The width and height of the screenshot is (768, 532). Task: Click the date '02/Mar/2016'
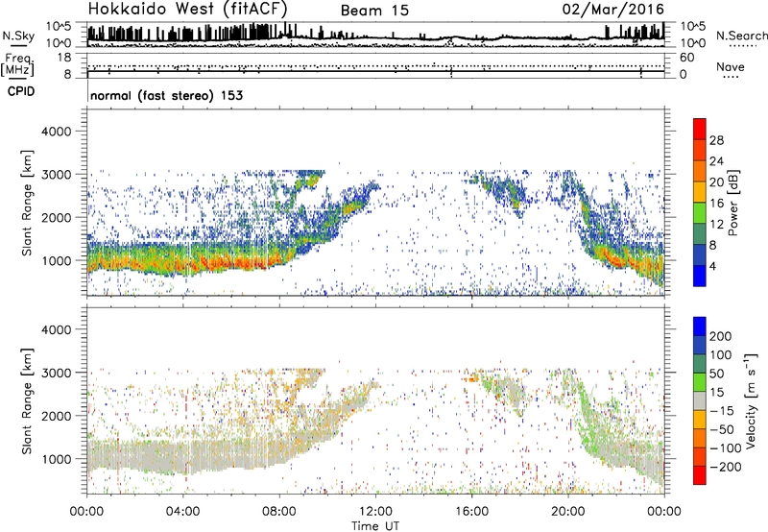pyautogui.click(x=613, y=10)
